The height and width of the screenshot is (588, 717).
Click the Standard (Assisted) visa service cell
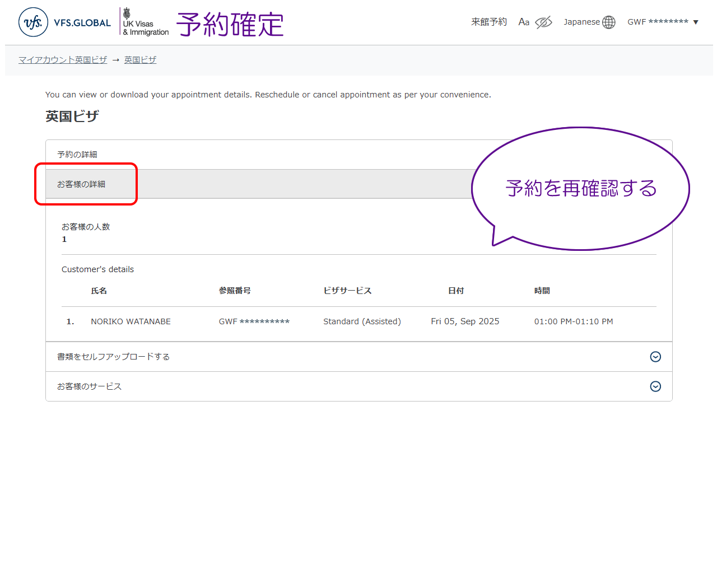click(362, 321)
